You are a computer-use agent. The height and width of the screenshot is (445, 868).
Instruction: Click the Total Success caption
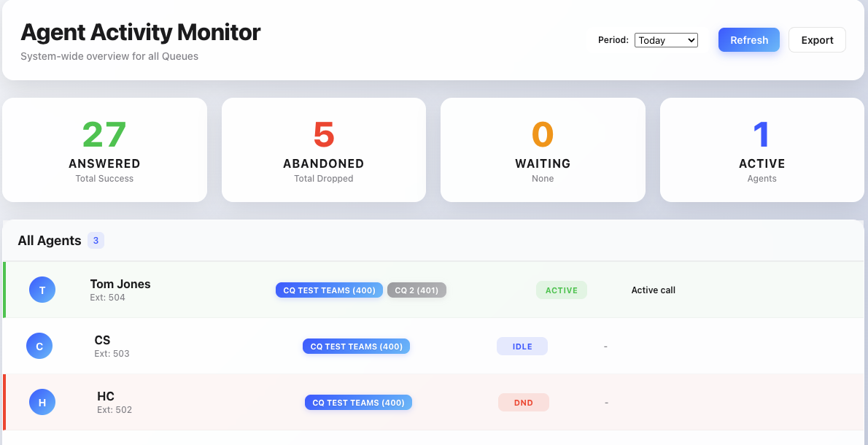104,179
